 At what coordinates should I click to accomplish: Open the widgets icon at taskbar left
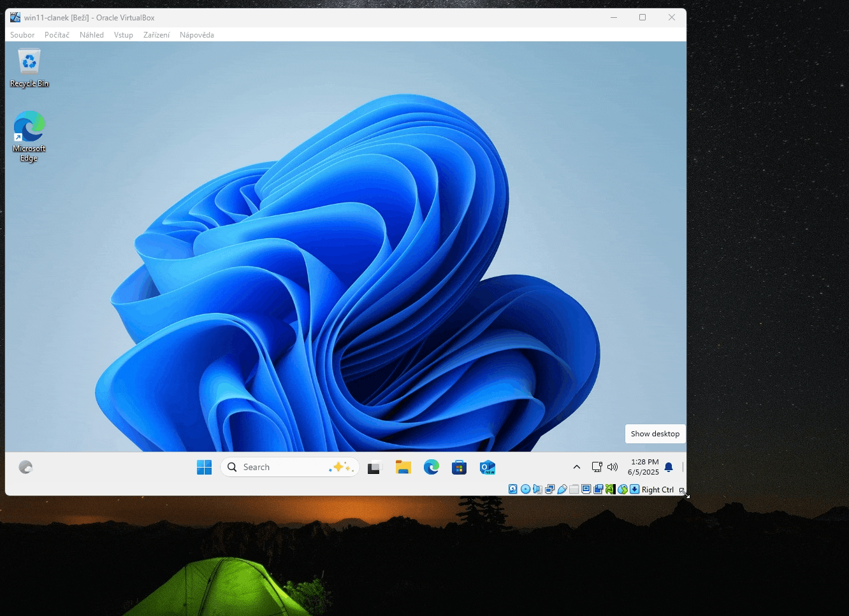[25, 468]
